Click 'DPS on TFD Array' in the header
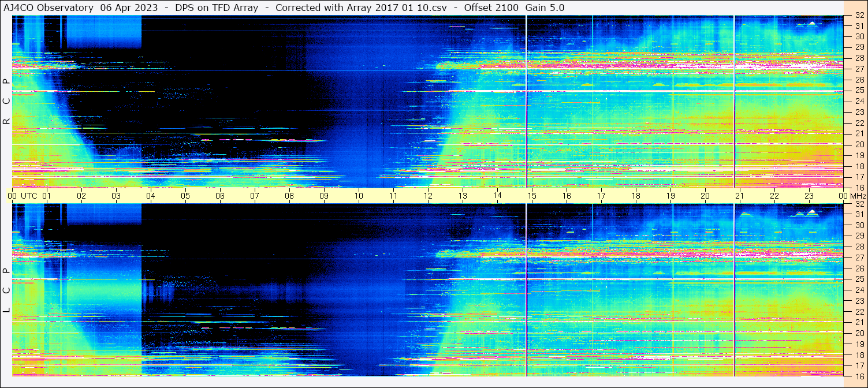This screenshot has height=388, width=868. click(217, 8)
